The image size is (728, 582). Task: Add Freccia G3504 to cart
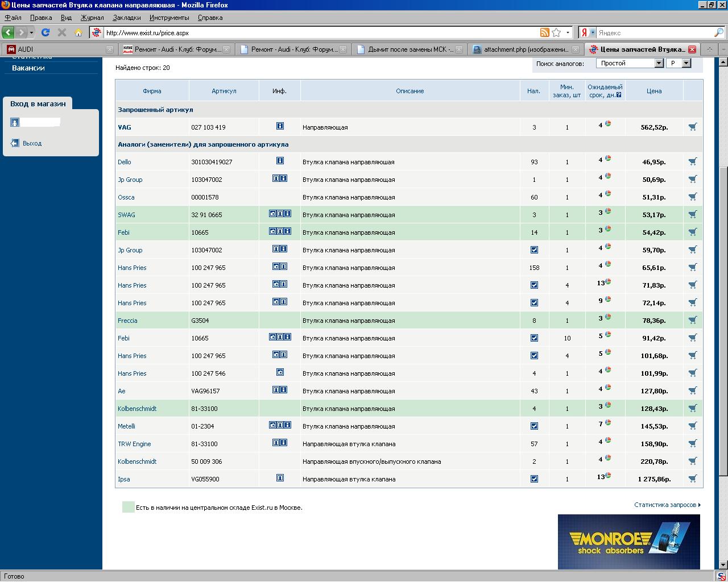coord(692,320)
